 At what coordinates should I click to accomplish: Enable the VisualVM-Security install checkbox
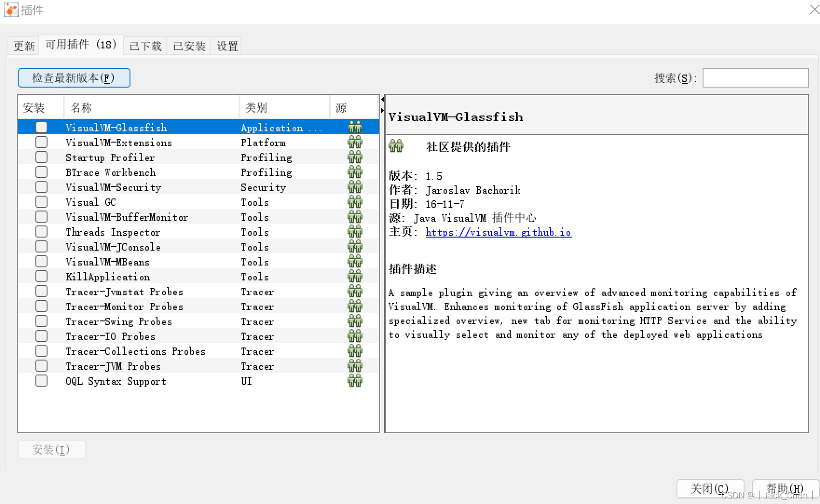click(x=41, y=187)
